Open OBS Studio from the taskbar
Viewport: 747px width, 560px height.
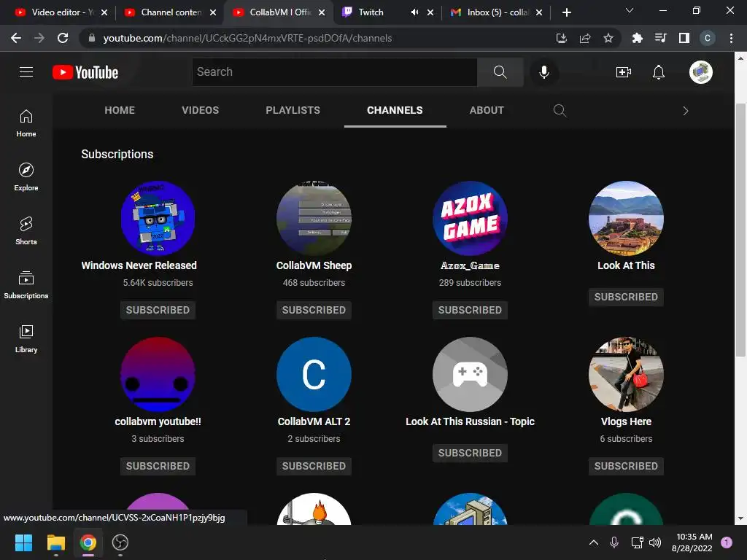click(120, 542)
